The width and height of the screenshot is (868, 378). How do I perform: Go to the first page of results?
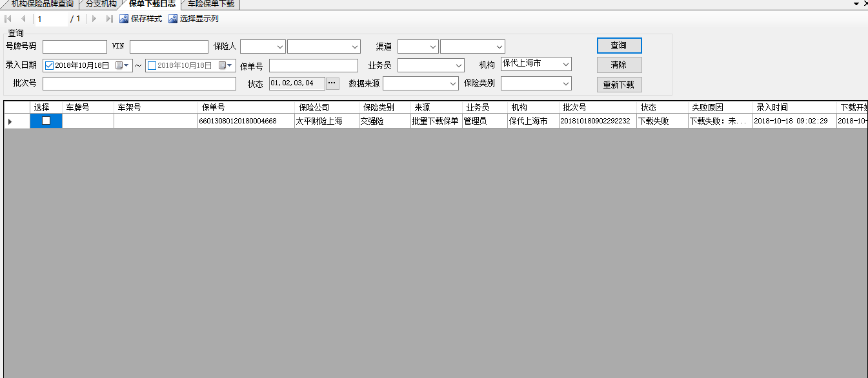8,19
